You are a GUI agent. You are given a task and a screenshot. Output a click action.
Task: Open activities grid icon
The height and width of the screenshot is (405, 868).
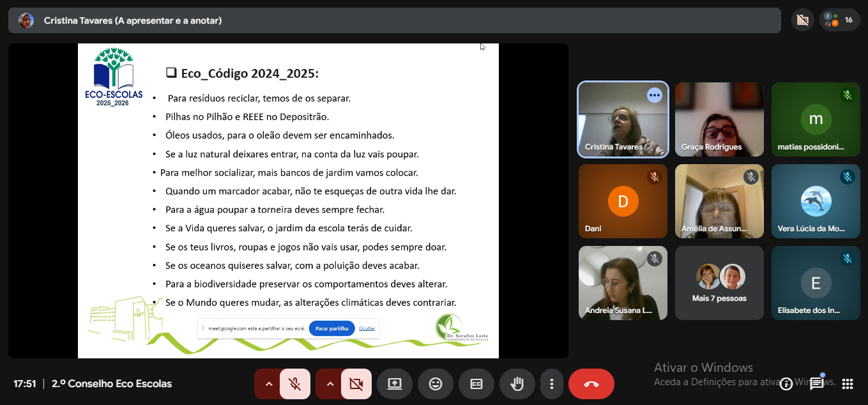(848, 384)
